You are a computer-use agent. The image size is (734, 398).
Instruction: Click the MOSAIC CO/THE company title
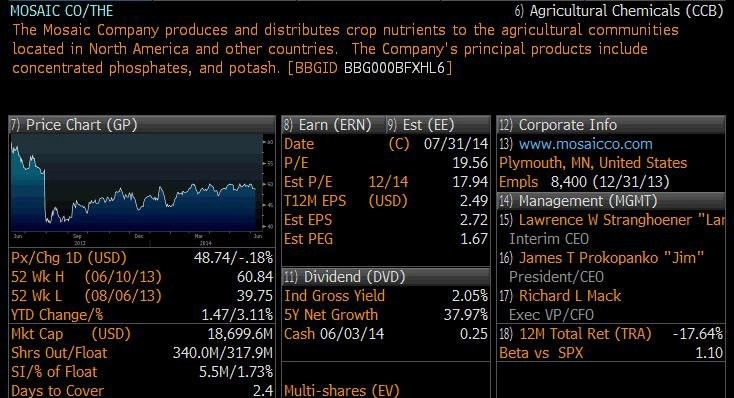click(62, 10)
